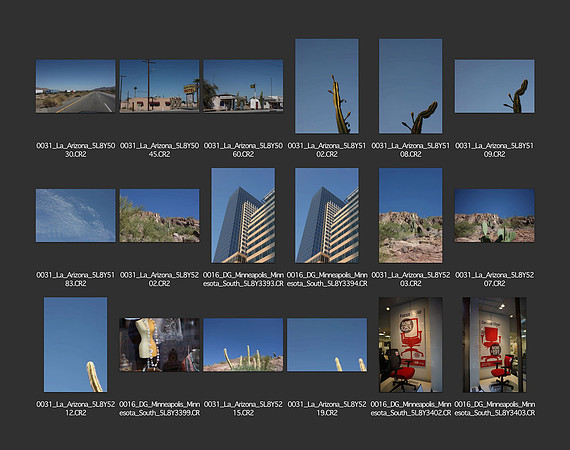
Task: Click the Minneapolis filename ending SL8Y3394.CR
Action: click(327, 279)
